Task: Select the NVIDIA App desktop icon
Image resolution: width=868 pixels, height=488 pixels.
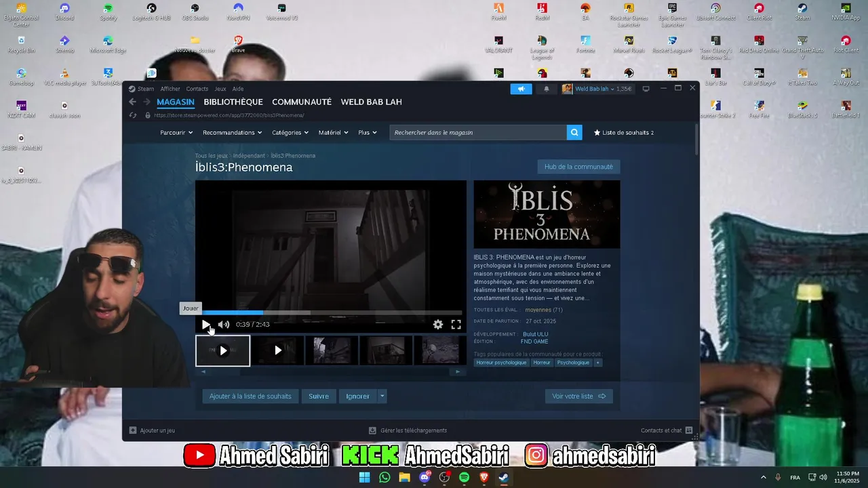Action: coord(846,12)
